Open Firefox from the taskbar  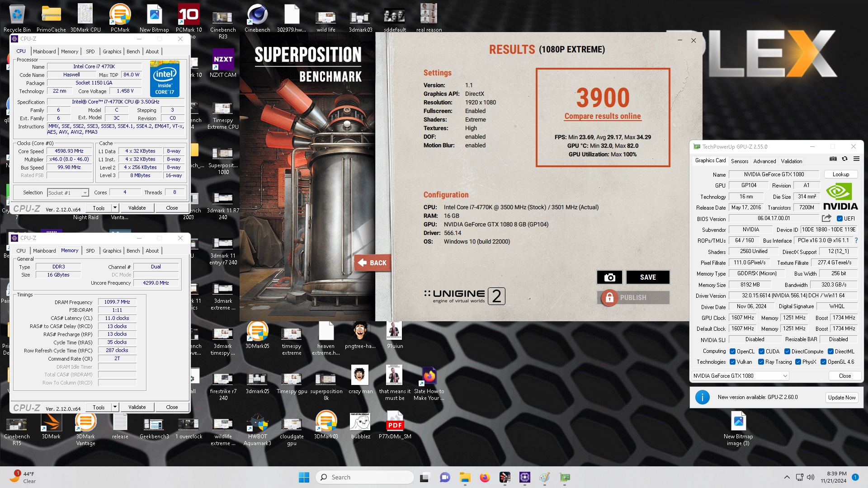(x=485, y=477)
